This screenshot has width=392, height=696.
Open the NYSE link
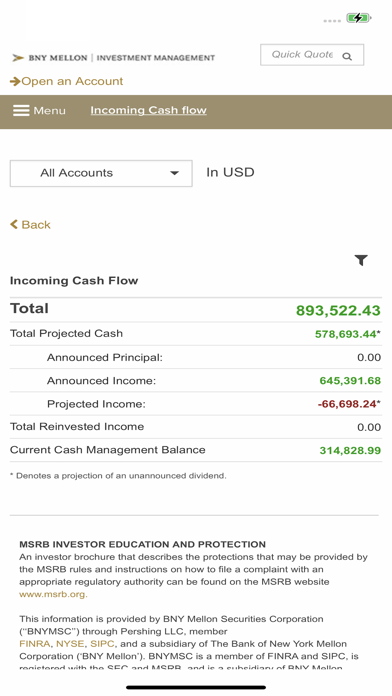[x=70, y=644]
